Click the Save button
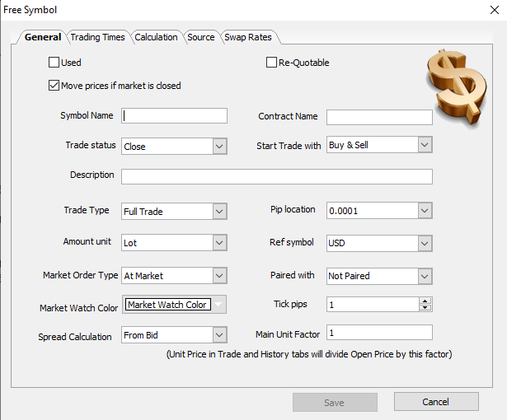The width and height of the screenshot is (507, 420). coord(335,402)
